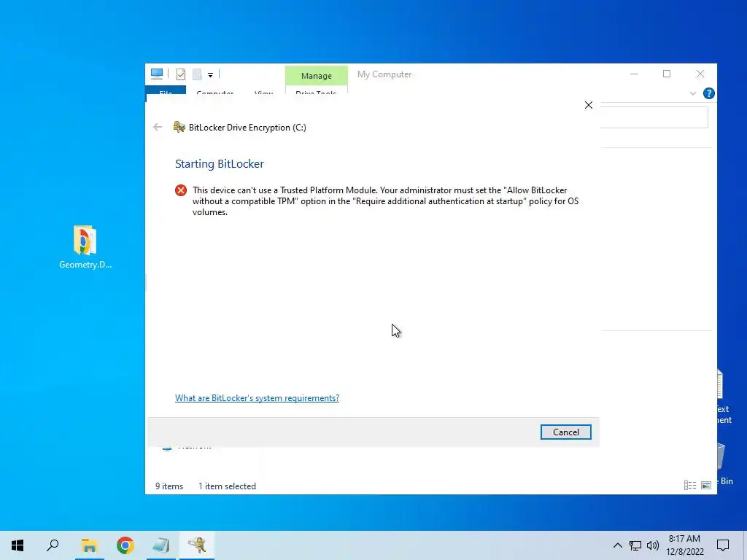Open the volume speaker tray icon
This screenshot has height=560, width=747.
click(x=653, y=545)
